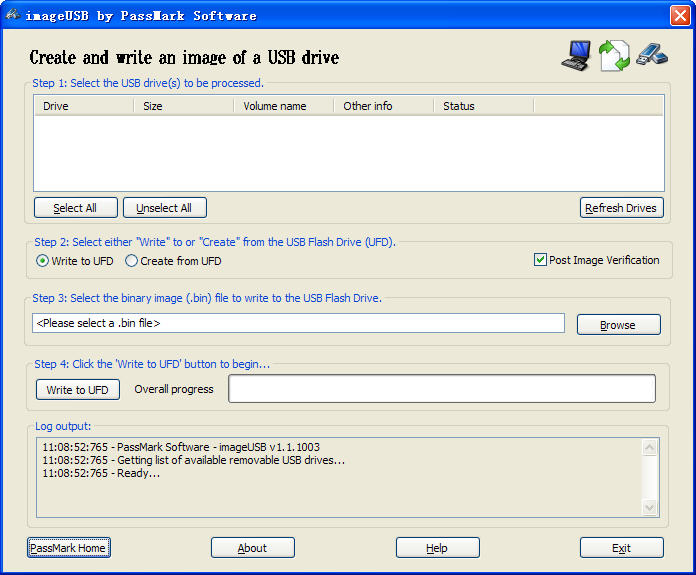Click the .bin file path field
The image size is (696, 575).
click(x=298, y=323)
